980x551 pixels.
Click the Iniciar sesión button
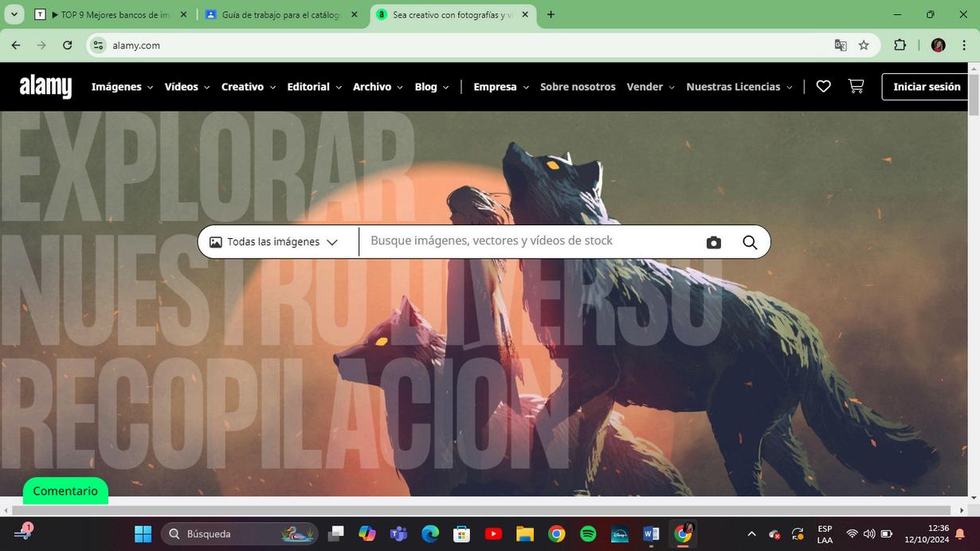pos(927,87)
